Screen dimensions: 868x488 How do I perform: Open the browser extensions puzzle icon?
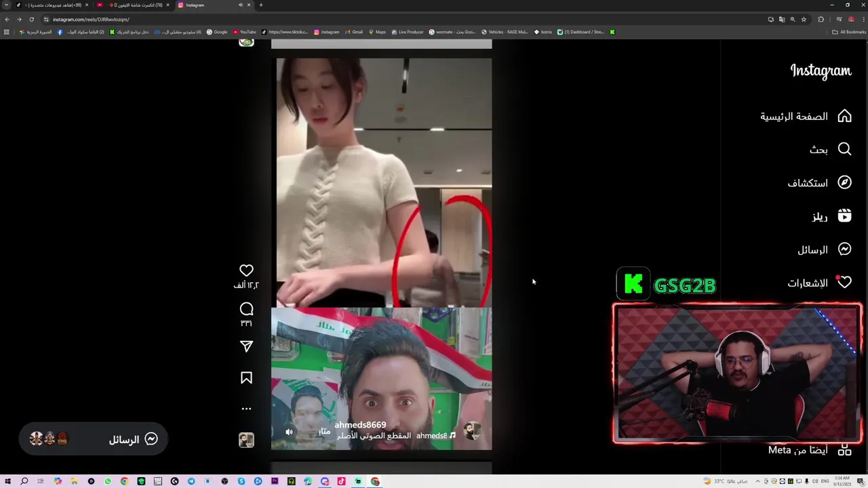[821, 19]
